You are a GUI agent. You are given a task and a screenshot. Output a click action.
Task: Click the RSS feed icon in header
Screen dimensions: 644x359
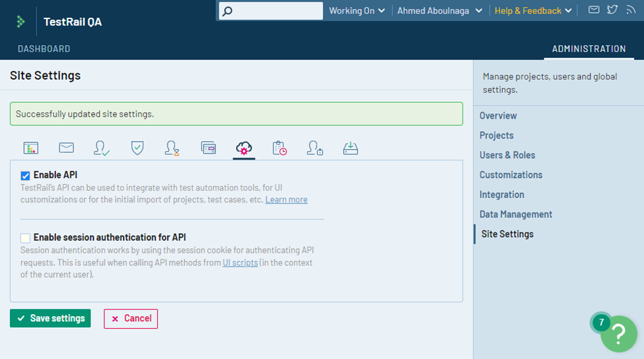(630, 10)
